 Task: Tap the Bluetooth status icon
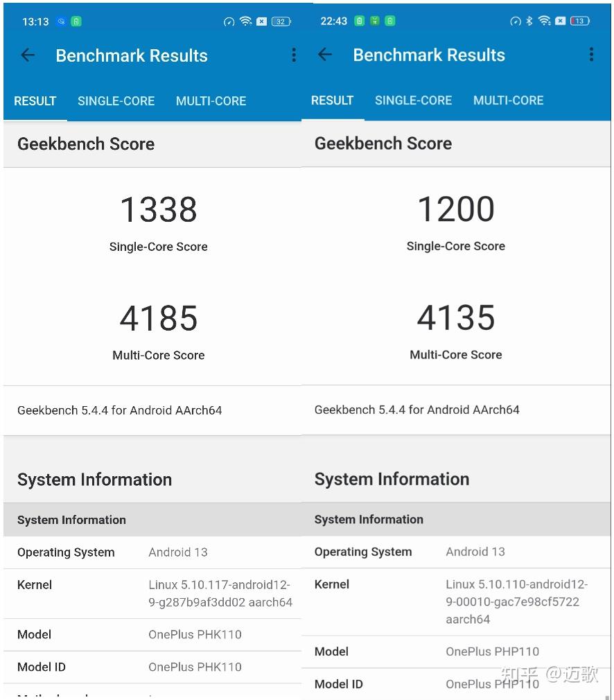(x=529, y=21)
